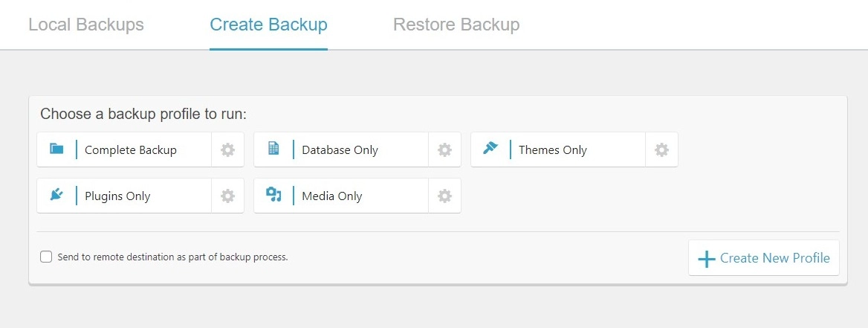Click the media music-note icon
The height and width of the screenshot is (328, 868).
273,194
